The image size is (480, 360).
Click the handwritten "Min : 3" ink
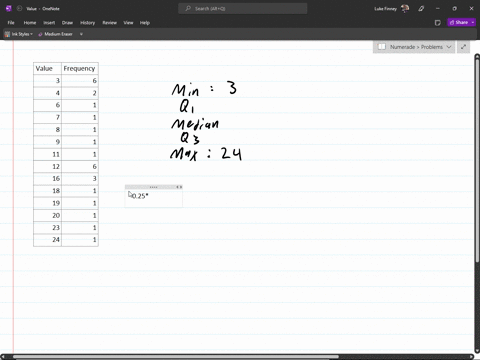click(x=204, y=89)
